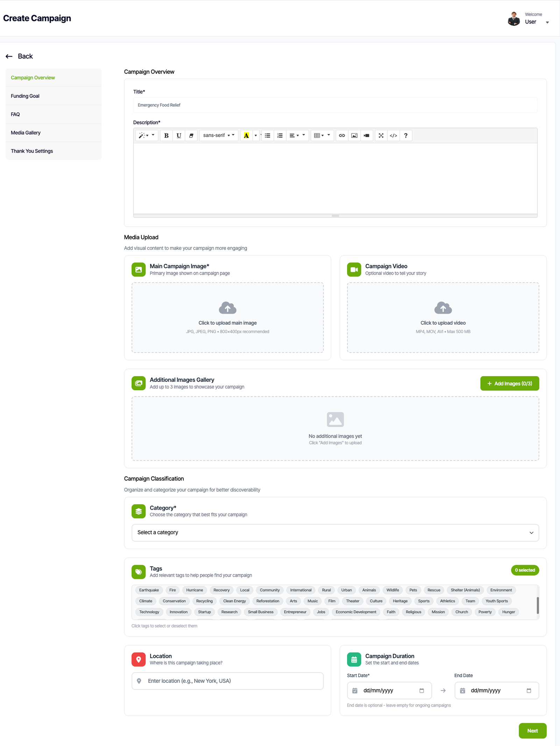Screen dimensions: 560x746
Task: Toggle bold formatting in the description editor
Action: pyautogui.click(x=166, y=135)
